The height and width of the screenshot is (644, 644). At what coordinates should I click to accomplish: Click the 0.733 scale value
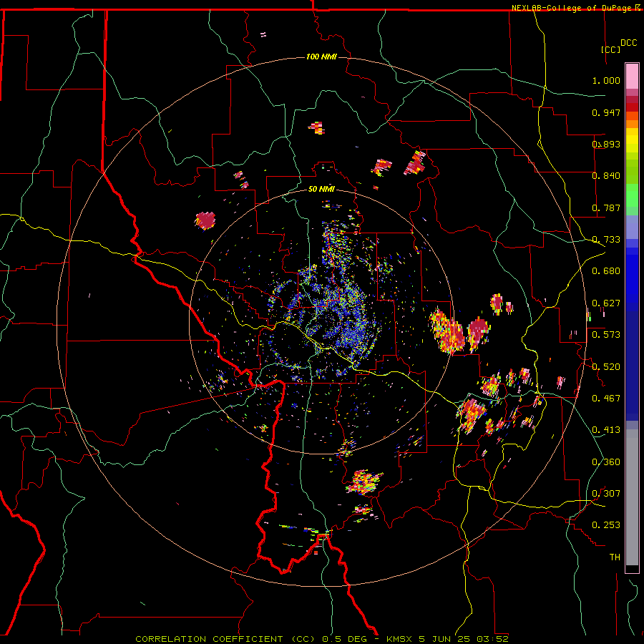(606, 240)
